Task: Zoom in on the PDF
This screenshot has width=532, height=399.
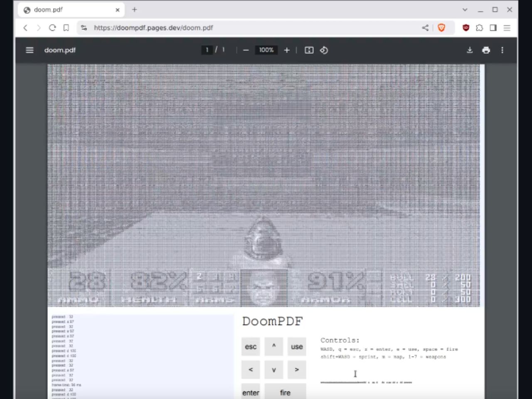Action: pos(286,50)
